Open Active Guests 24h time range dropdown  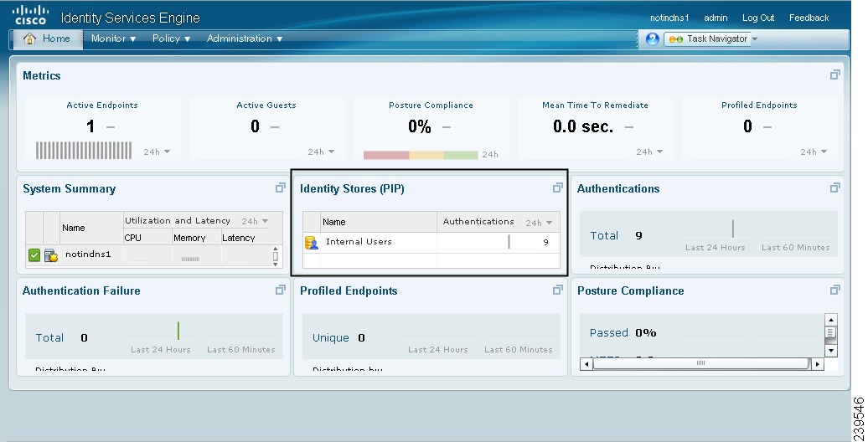[x=321, y=152]
